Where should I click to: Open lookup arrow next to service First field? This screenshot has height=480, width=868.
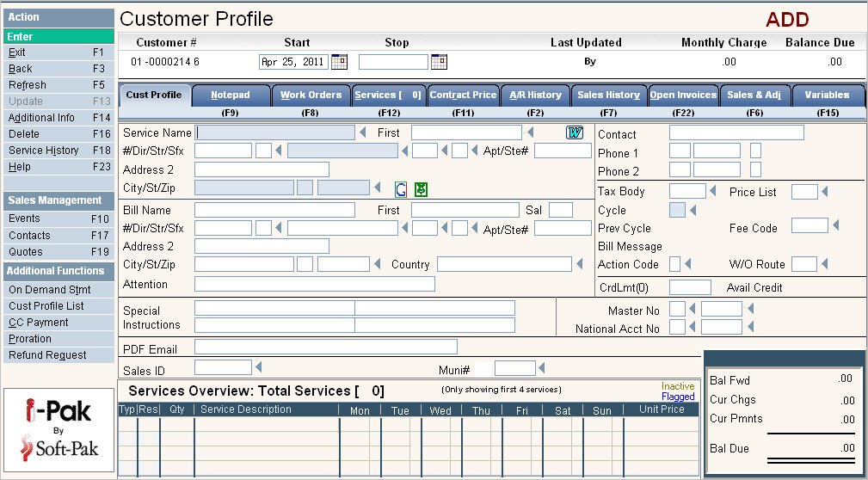click(x=530, y=132)
